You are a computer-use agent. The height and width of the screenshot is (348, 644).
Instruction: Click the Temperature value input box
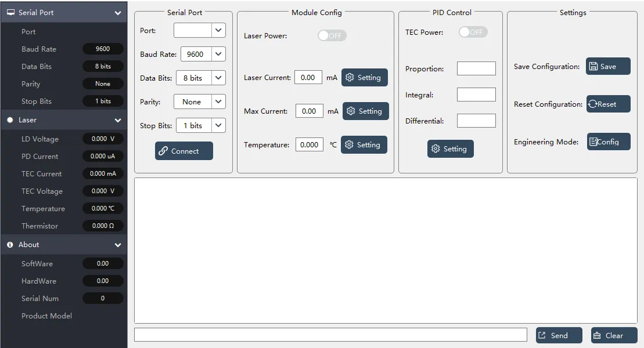(310, 144)
